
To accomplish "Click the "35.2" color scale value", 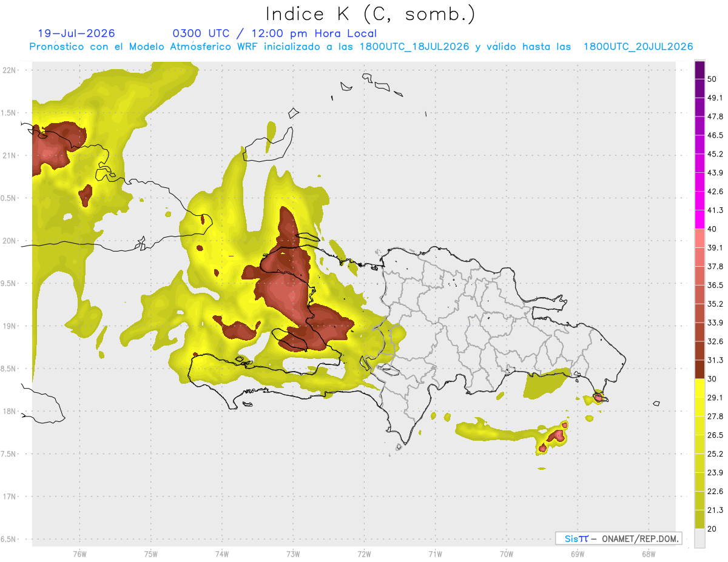I will 715,304.
